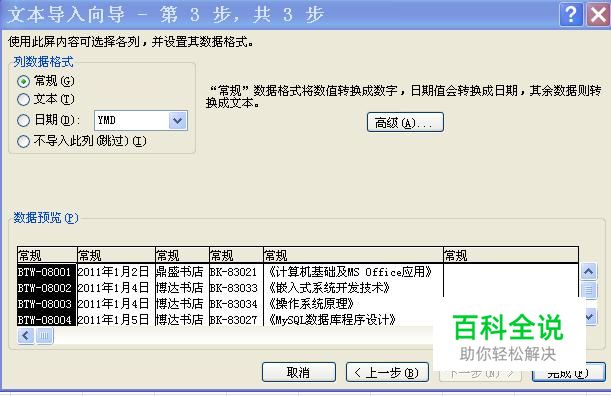The width and height of the screenshot is (611, 396).
Task: Click preview vertical scrollbar thumb
Action: pos(589,290)
